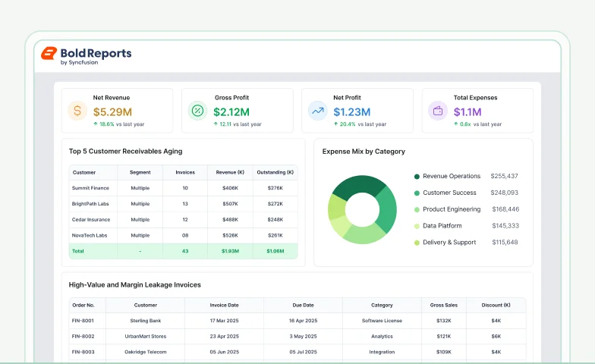
Task: Select the BrightPath Labs row
Action: pos(184,204)
